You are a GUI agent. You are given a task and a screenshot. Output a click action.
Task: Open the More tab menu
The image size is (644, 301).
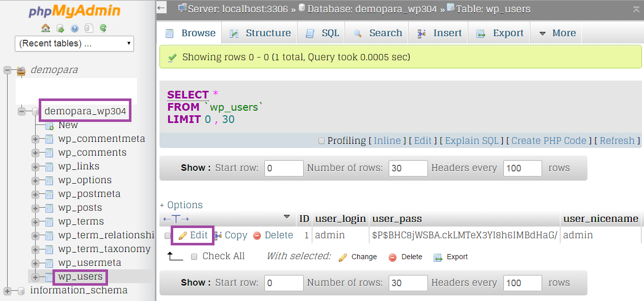click(557, 33)
